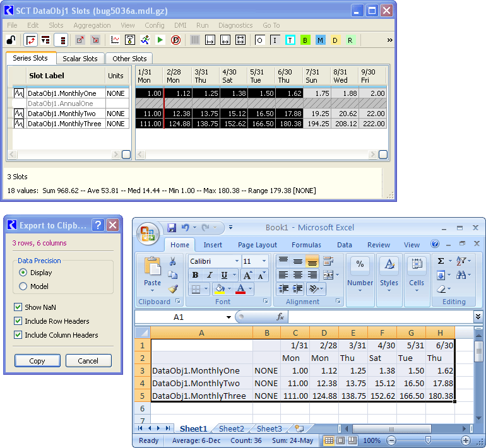Click the yellow Fill Color swatch button
Viewport: 486px width, 448px height.
coord(220,289)
